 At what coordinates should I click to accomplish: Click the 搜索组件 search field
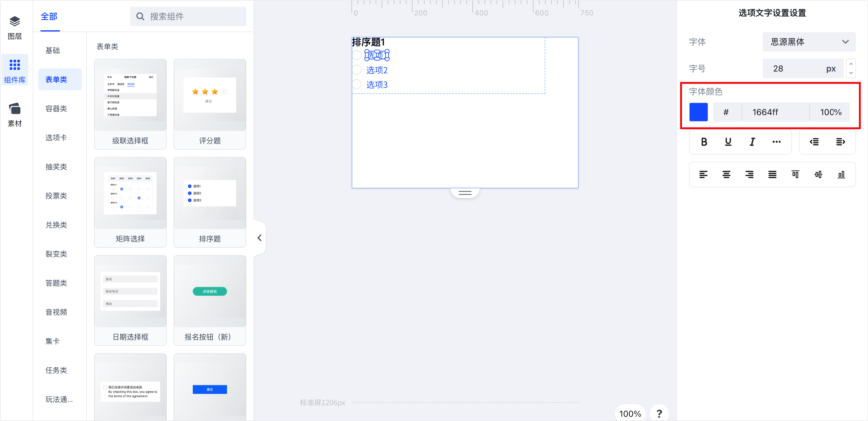(x=188, y=16)
